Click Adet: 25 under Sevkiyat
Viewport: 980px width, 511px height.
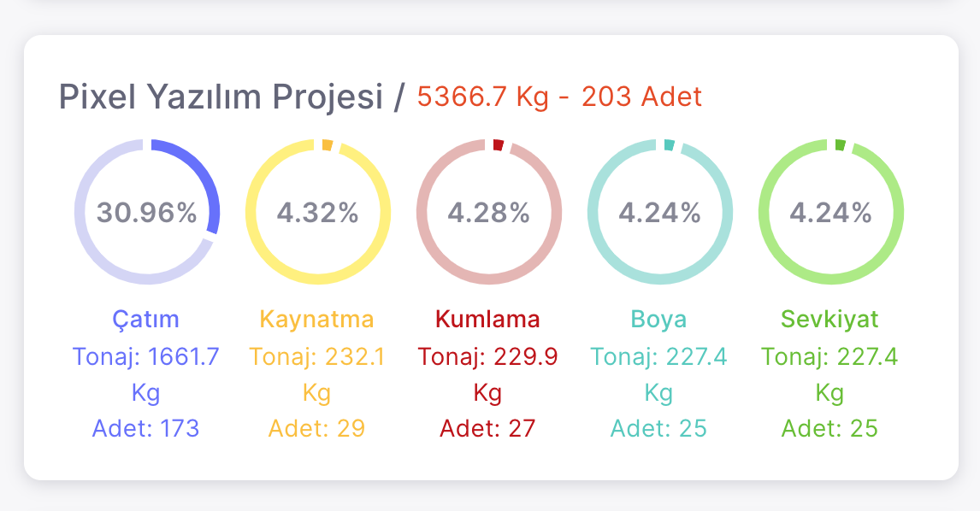pyautogui.click(x=830, y=428)
